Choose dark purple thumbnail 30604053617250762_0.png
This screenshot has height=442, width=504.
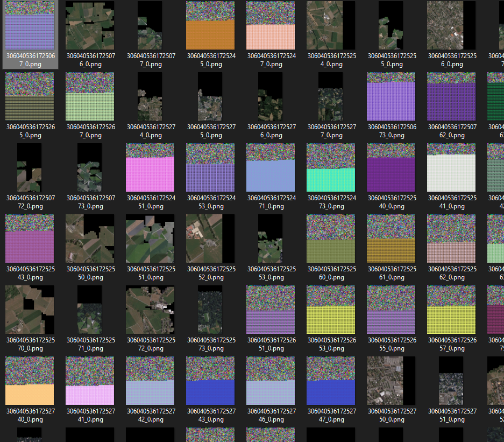pyautogui.click(x=451, y=96)
